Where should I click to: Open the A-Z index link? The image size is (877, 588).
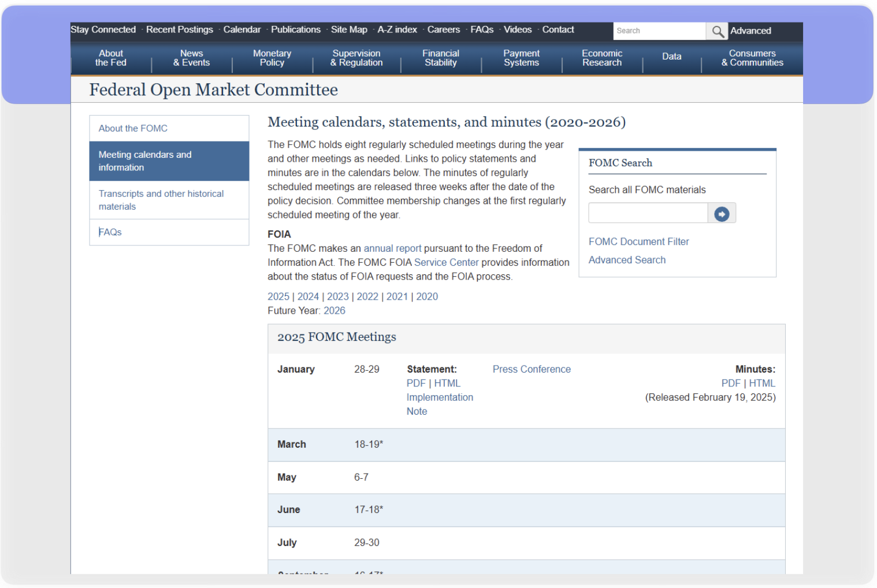397,29
